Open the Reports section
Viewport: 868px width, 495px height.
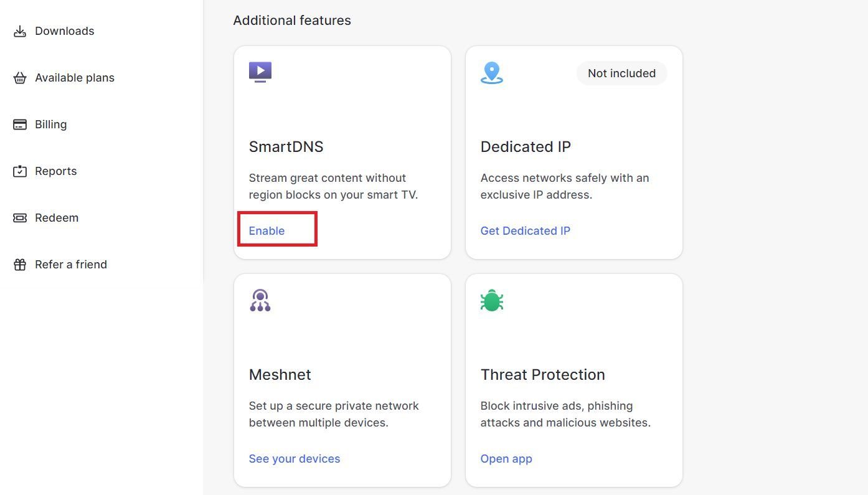[x=56, y=171]
